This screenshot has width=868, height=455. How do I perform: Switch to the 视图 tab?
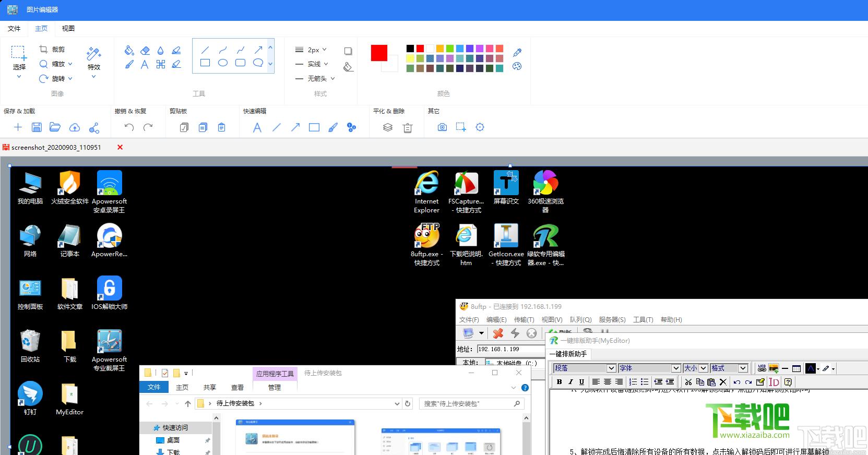[x=68, y=28]
